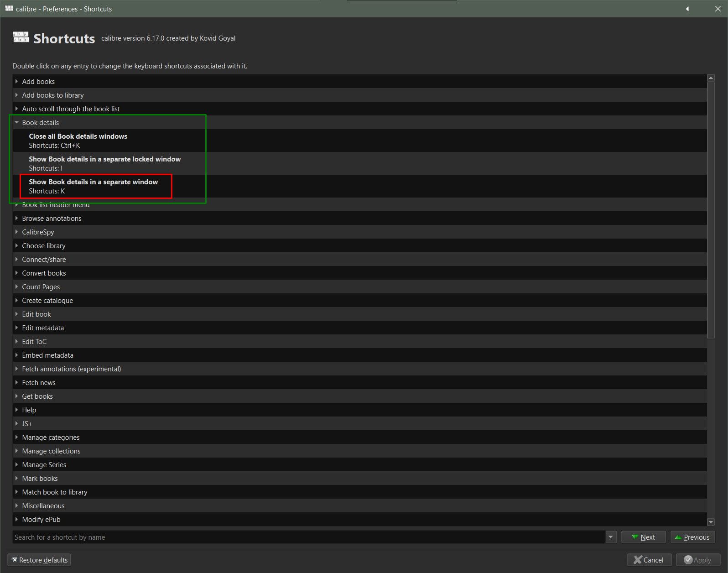Click the calibre title bar keyboard icon
Image resolution: width=728 pixels, height=573 pixels.
9,9
